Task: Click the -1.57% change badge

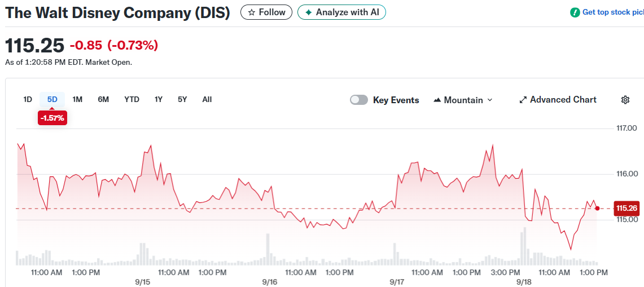Action: pos(52,118)
